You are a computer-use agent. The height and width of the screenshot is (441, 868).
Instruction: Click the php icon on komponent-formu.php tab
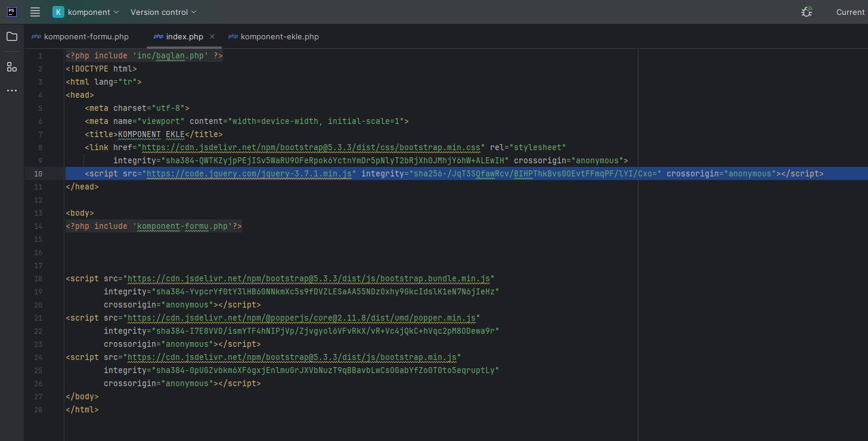[x=36, y=36]
